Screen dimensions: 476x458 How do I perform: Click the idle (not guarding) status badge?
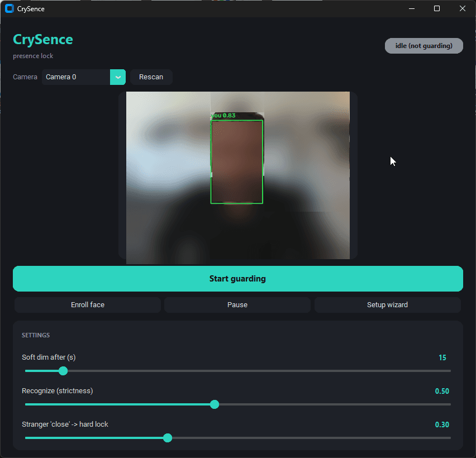pyautogui.click(x=424, y=46)
